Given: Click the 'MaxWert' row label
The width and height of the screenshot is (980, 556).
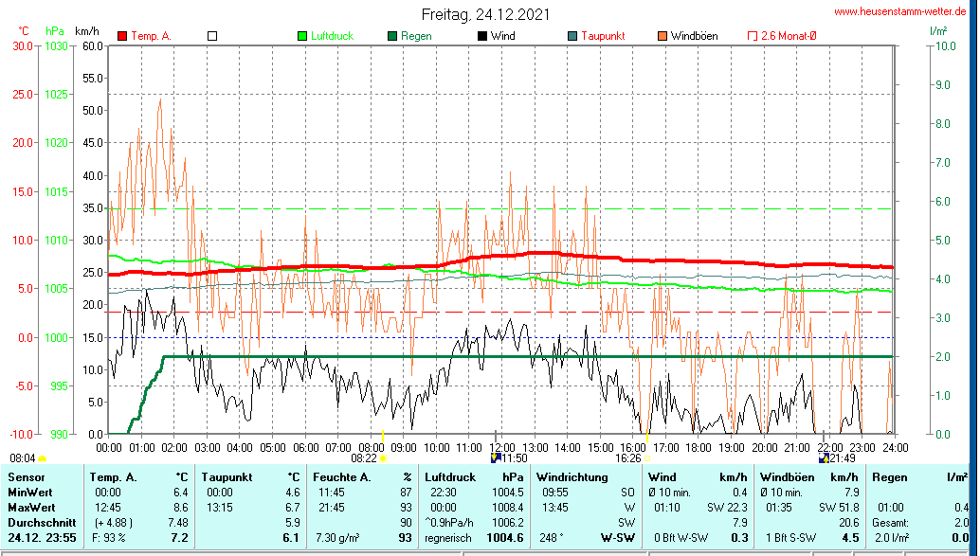Looking at the screenshot, I should tap(31, 508).
